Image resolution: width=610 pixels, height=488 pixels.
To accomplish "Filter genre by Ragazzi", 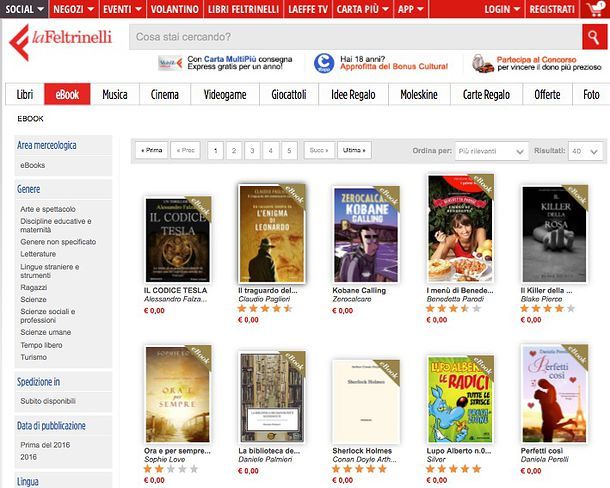I will 33,287.
